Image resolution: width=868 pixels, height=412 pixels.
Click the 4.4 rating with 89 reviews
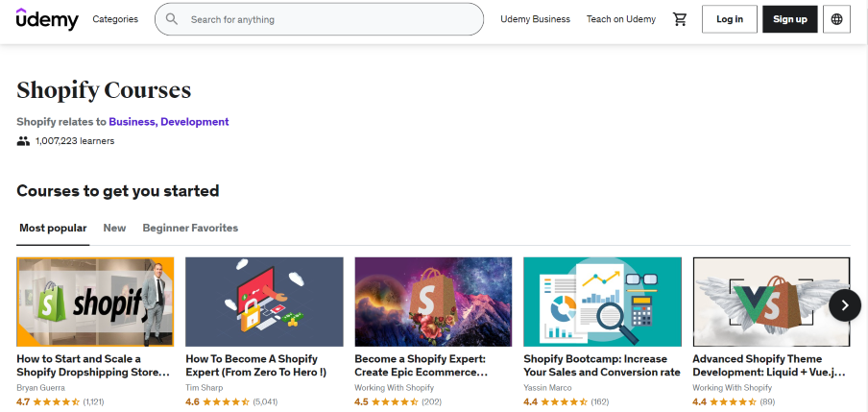coord(734,402)
